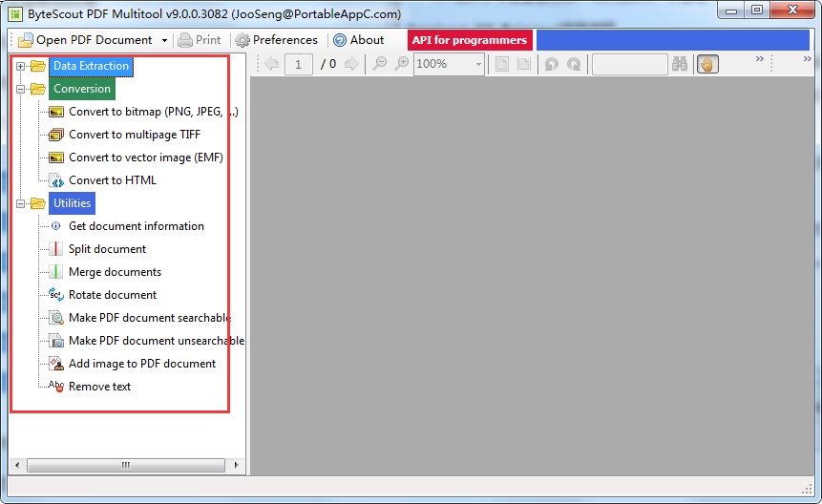This screenshot has height=504, width=822.
Task: Select Merge documents
Action: tap(115, 272)
